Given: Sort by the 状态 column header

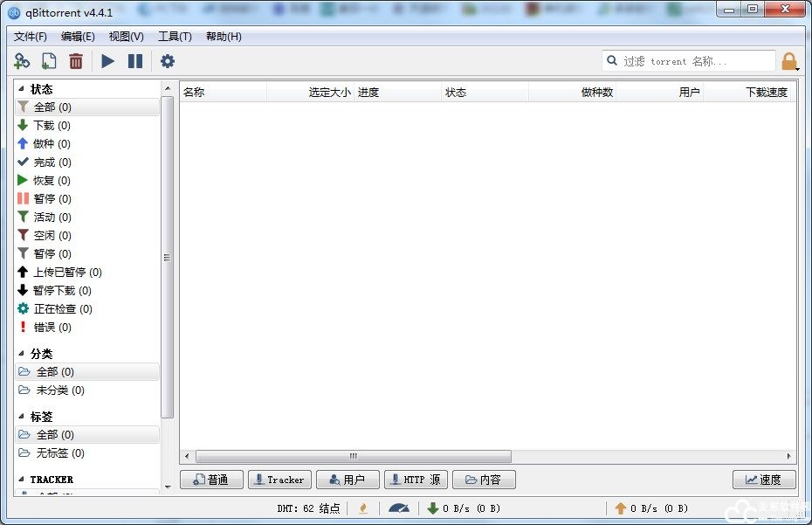Looking at the screenshot, I should 485,93.
